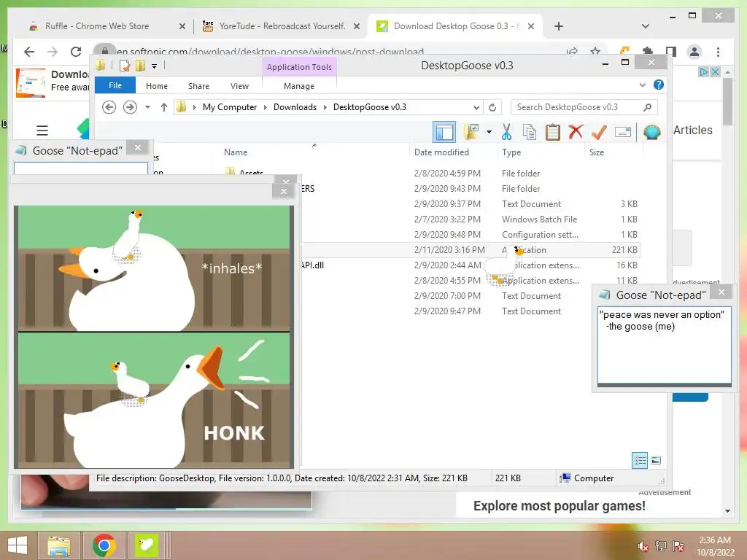Open File Explorer from the taskbar

click(x=59, y=545)
